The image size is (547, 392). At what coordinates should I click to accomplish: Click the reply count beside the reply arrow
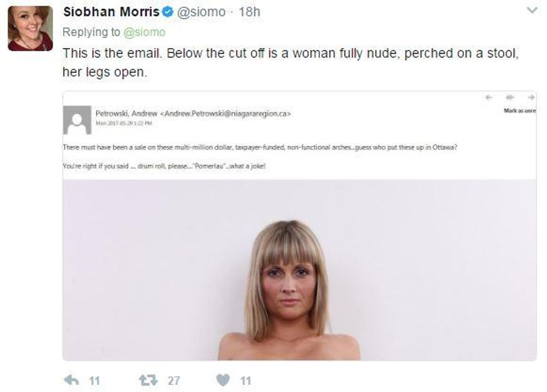point(94,381)
